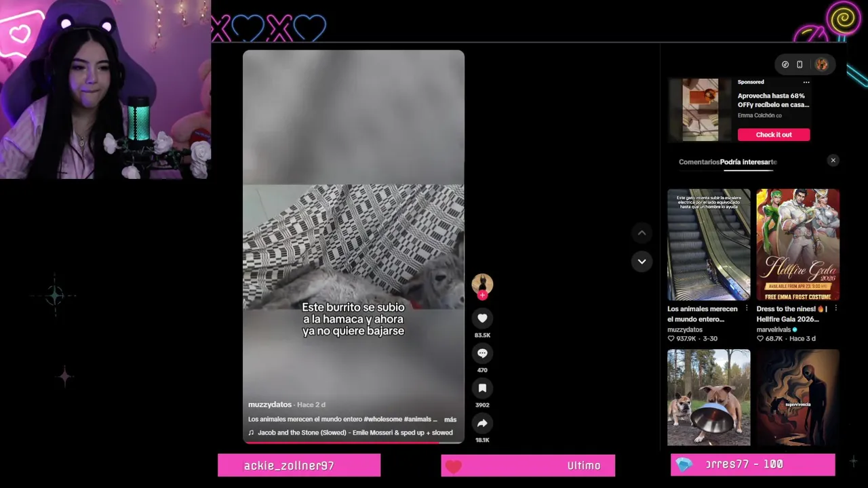
Task: Open muzzydatos creator avatar
Action: coord(482,283)
